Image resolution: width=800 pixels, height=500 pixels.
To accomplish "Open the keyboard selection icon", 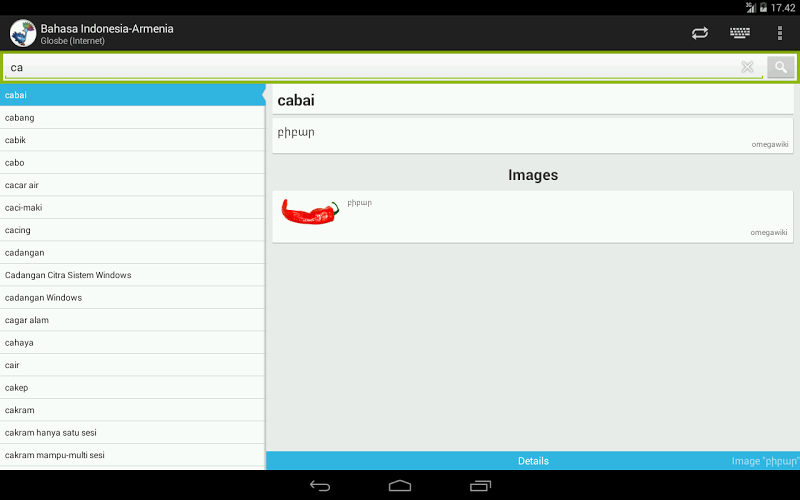I will [739, 33].
